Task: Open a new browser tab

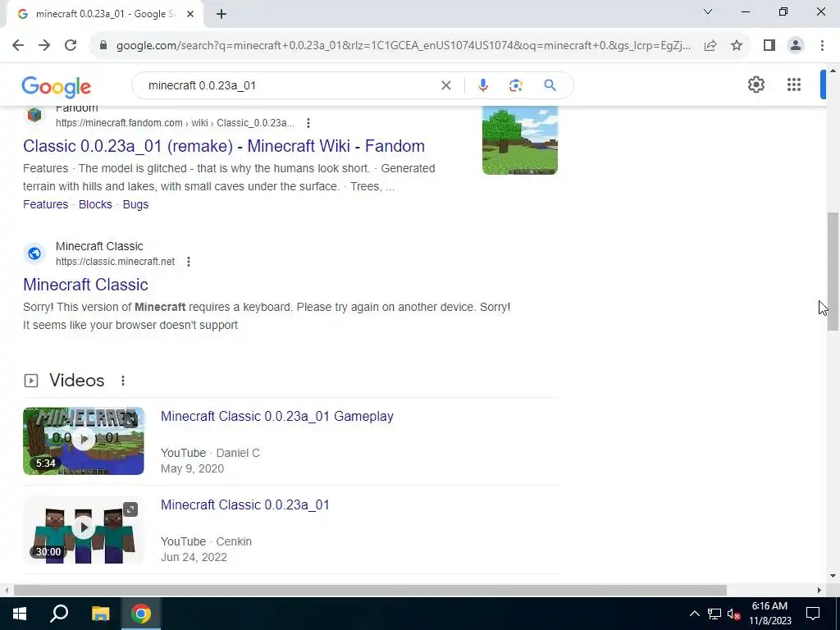Action: [221, 15]
